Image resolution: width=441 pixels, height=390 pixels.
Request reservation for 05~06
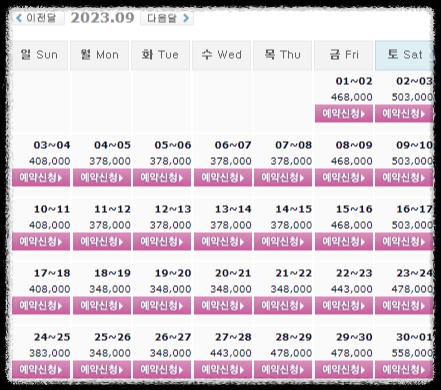click(x=162, y=178)
